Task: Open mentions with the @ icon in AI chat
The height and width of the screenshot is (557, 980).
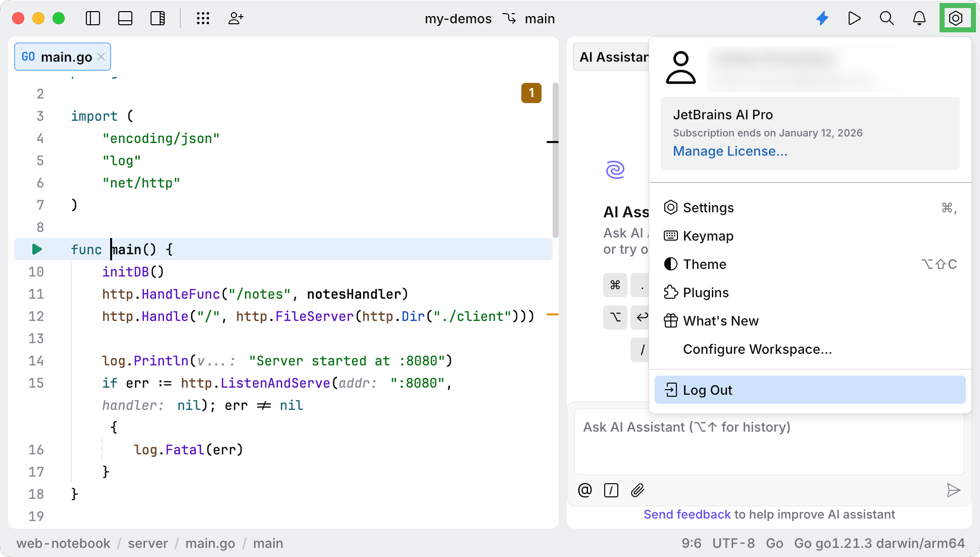Action: click(x=584, y=490)
